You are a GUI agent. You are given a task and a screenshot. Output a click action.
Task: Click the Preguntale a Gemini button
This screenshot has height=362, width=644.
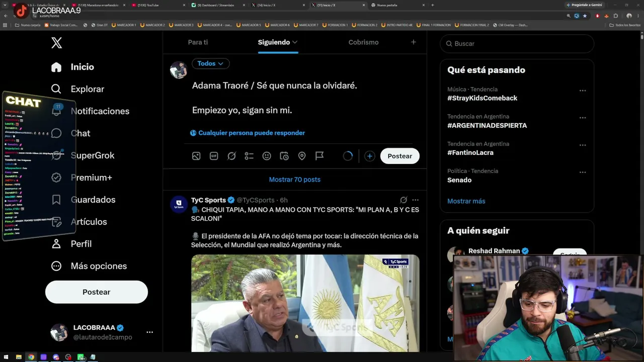pos(584,5)
